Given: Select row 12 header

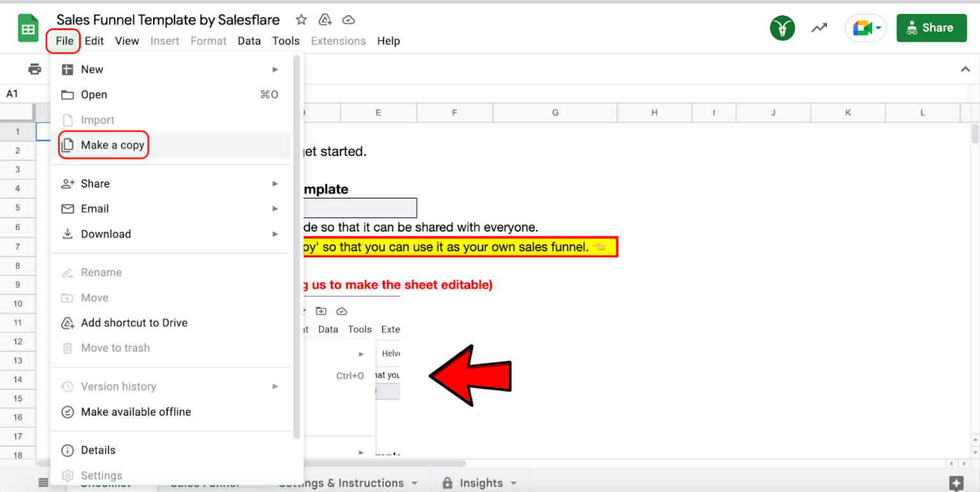Looking at the screenshot, I should point(18,341).
